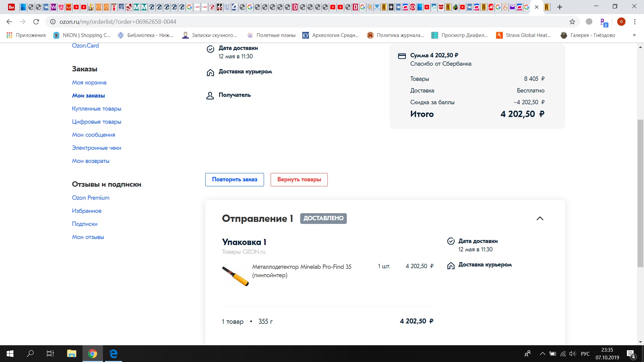Click the Windows taskbar search icon
This screenshot has width=644, height=362.
30,354
